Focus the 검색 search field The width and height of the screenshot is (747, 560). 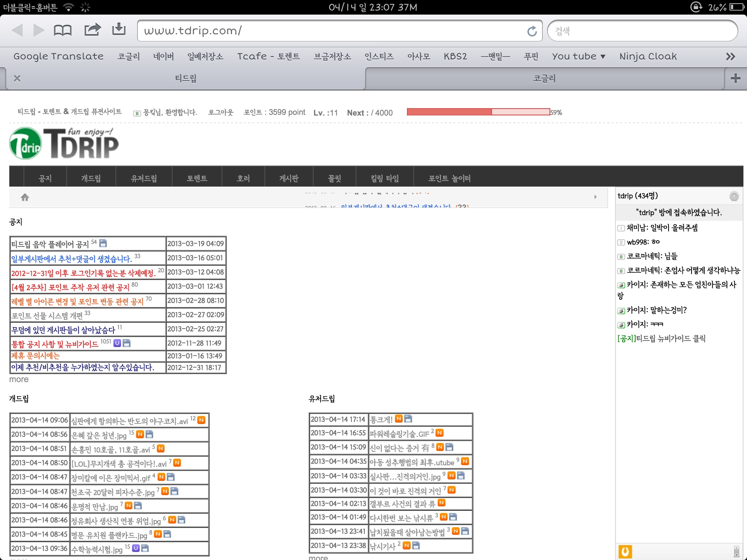(642, 31)
